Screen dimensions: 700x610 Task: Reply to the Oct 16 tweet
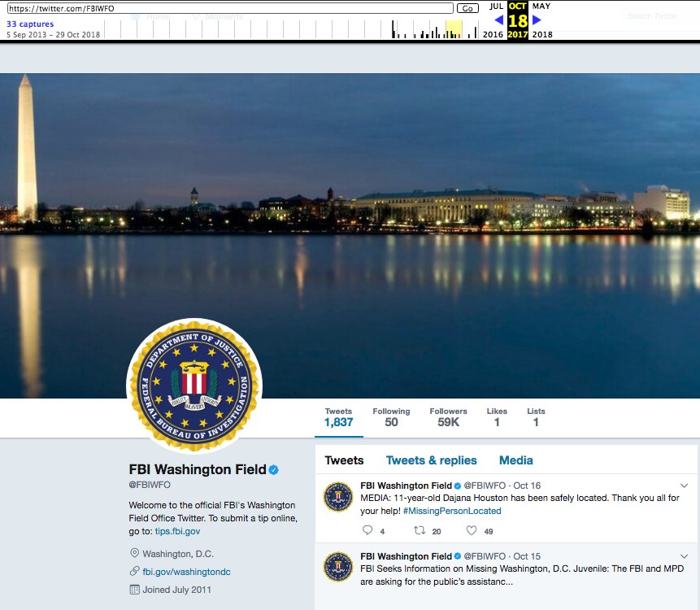(x=367, y=530)
